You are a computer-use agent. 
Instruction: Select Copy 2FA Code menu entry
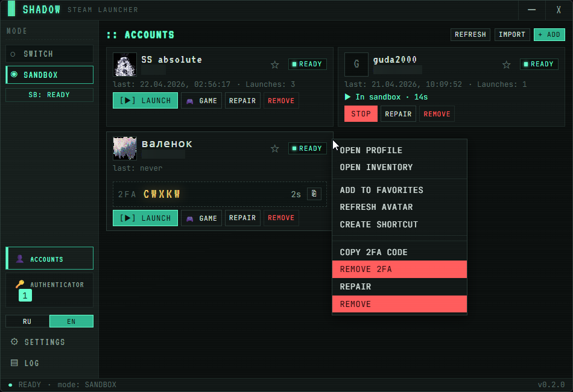[x=399, y=252]
